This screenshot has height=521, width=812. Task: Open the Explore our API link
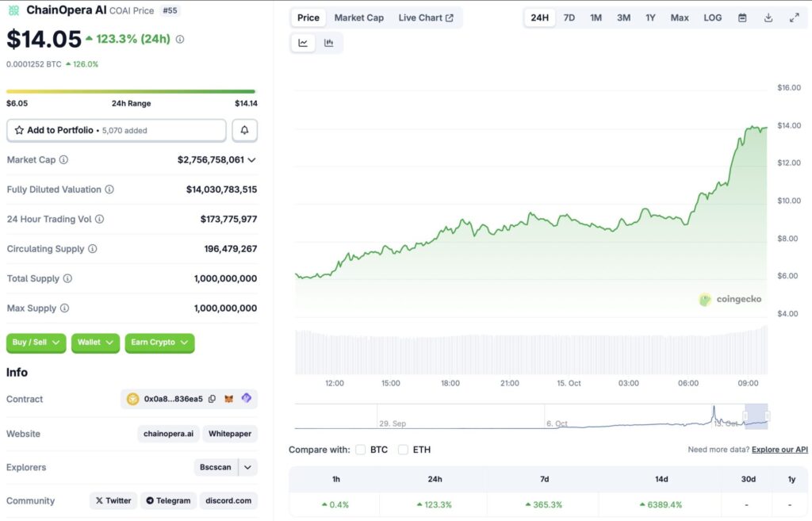779,450
